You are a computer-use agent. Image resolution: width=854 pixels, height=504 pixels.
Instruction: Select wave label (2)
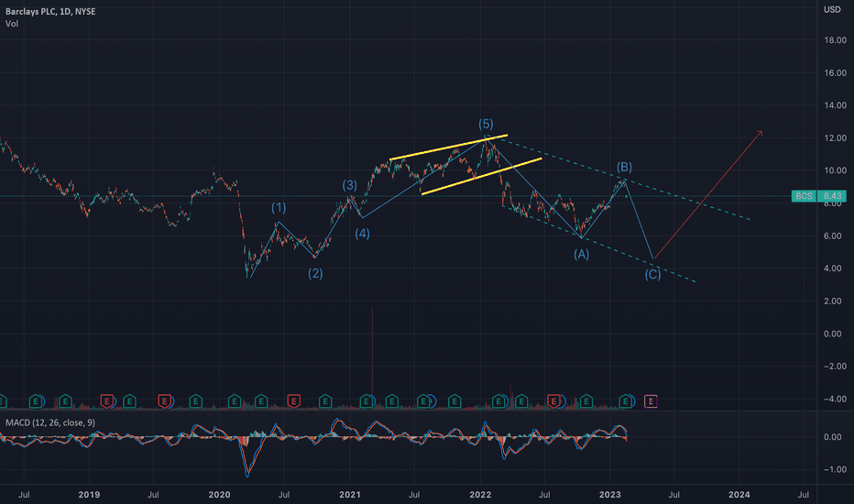315,273
